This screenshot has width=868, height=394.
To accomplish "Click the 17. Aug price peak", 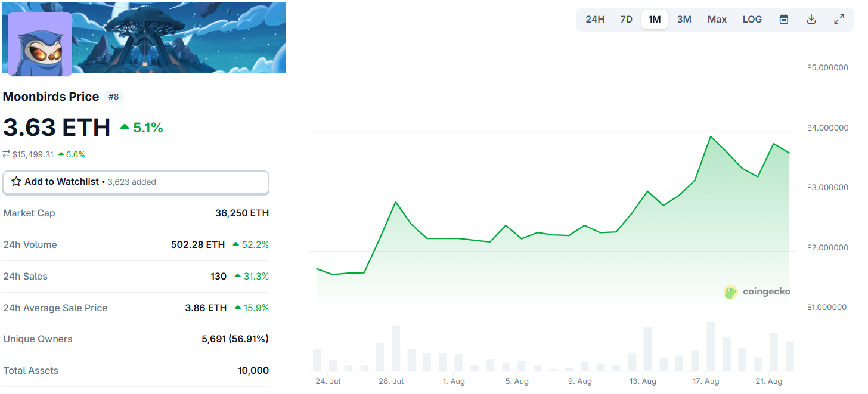I will click(710, 137).
